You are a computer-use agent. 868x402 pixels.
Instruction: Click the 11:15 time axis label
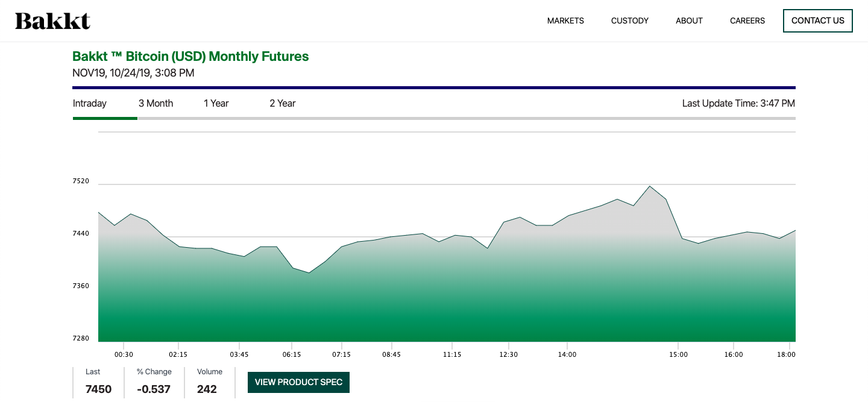452,354
